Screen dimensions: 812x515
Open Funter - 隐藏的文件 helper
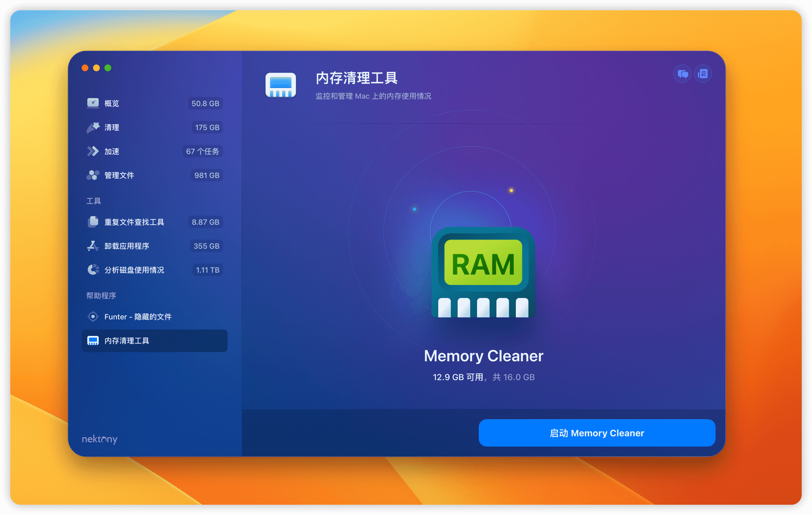point(154,317)
